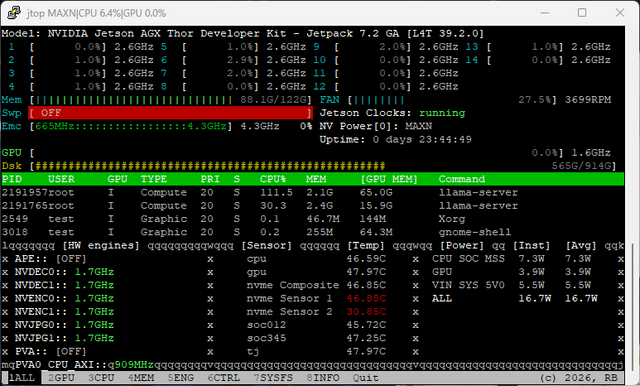Image resolution: width=640 pixels, height=386 pixels.
Task: Select process row with PID 2191765
Action: [313, 206]
